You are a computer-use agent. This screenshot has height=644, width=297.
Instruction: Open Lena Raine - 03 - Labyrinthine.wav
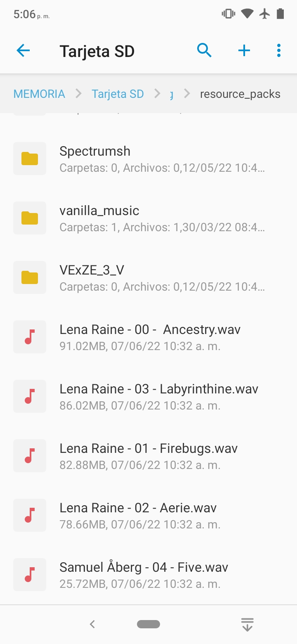(x=159, y=396)
